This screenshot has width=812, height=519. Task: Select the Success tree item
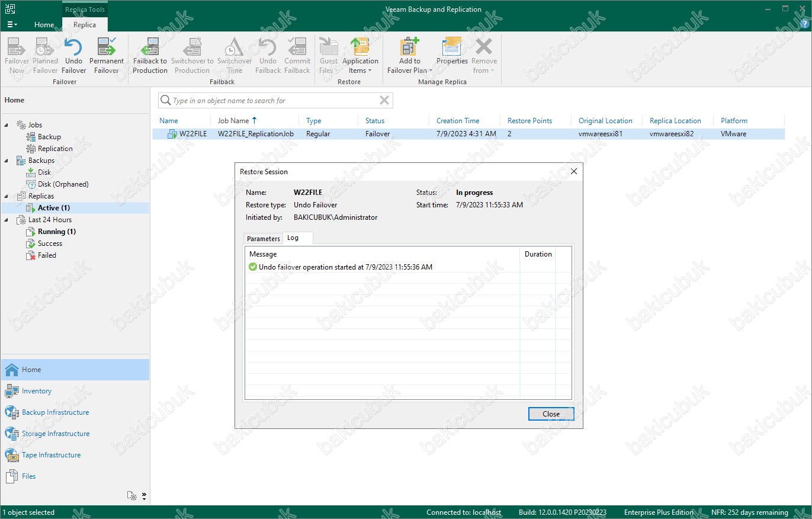50,244
